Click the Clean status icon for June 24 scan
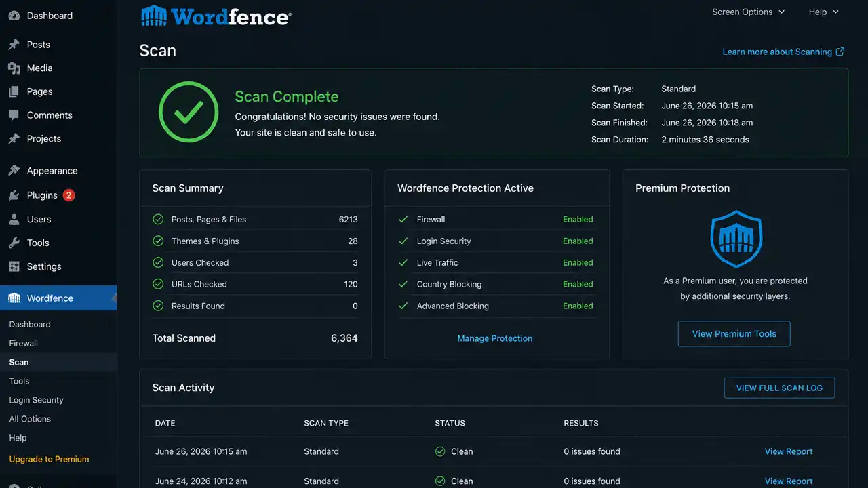The width and height of the screenshot is (868, 488). pyautogui.click(x=440, y=481)
